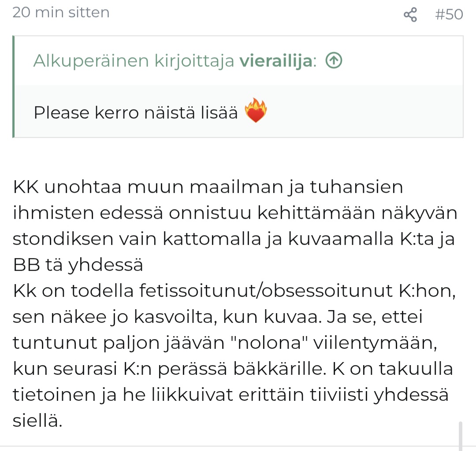
Task: Click the text "BB tä yhdessä"
Action: click(78, 265)
